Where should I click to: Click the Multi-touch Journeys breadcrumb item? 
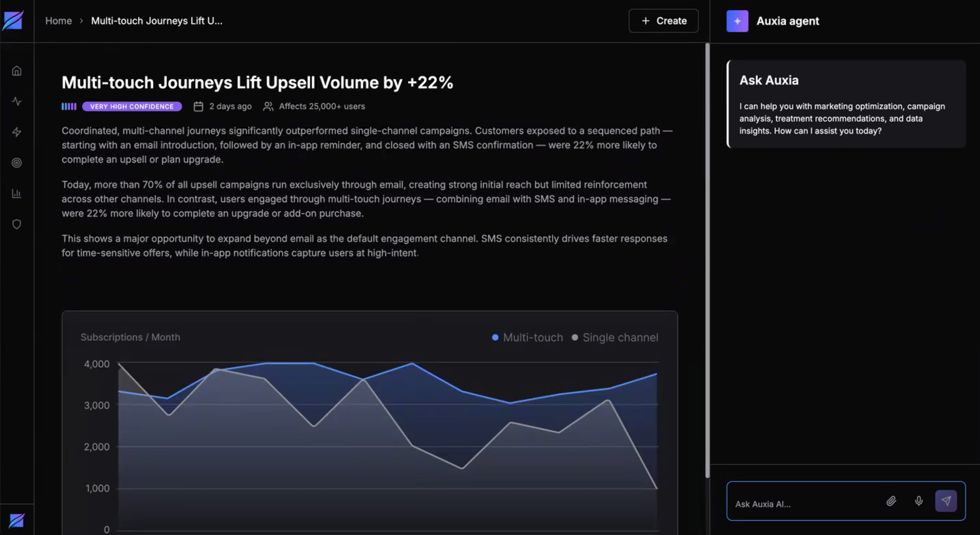(156, 21)
